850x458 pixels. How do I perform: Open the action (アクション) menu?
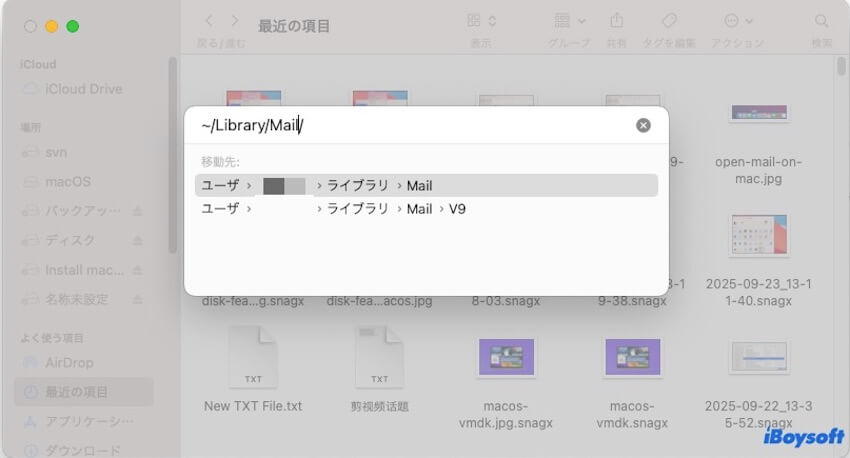coord(737,21)
